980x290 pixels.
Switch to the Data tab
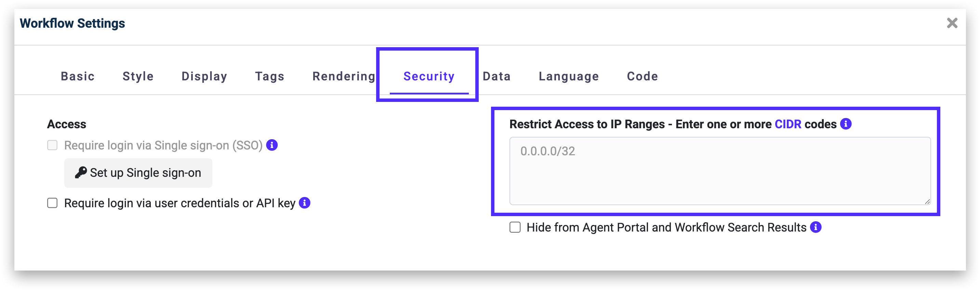496,76
